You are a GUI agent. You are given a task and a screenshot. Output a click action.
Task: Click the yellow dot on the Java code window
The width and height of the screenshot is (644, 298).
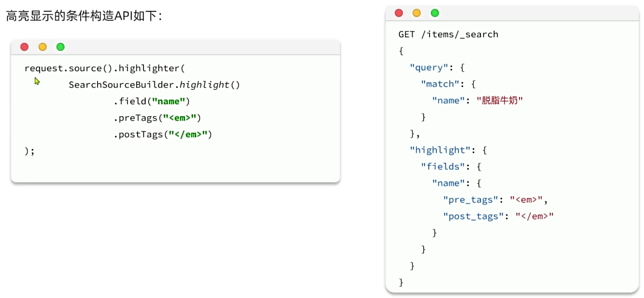42,47
